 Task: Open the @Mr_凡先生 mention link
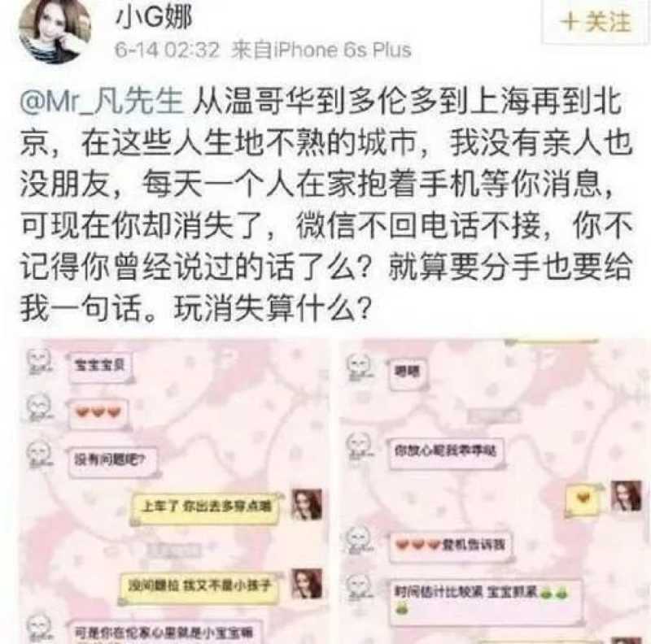(x=102, y=101)
